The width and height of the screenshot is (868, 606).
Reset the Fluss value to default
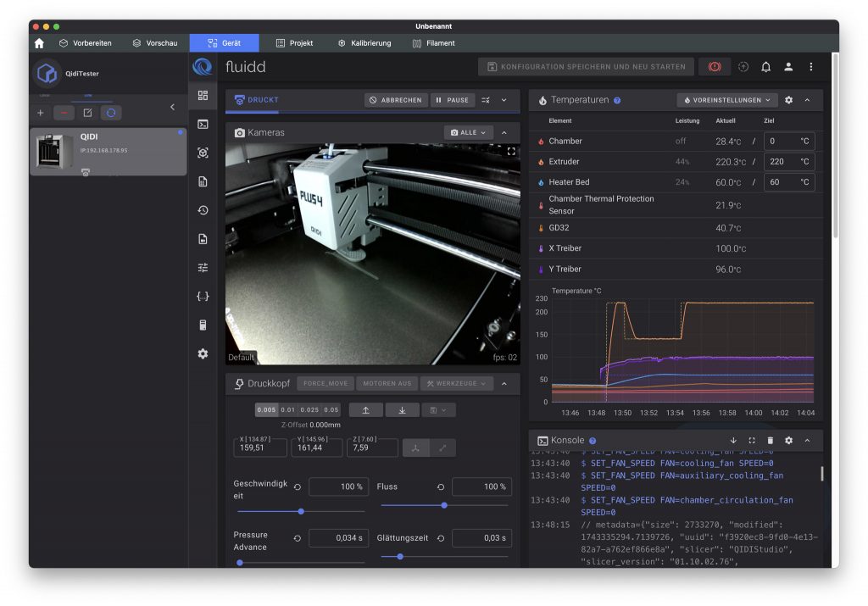point(441,487)
